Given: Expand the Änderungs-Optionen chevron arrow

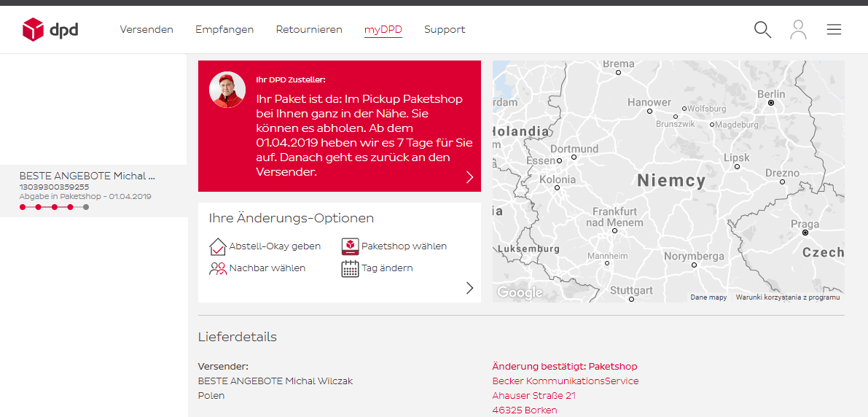Looking at the screenshot, I should tap(469, 288).
